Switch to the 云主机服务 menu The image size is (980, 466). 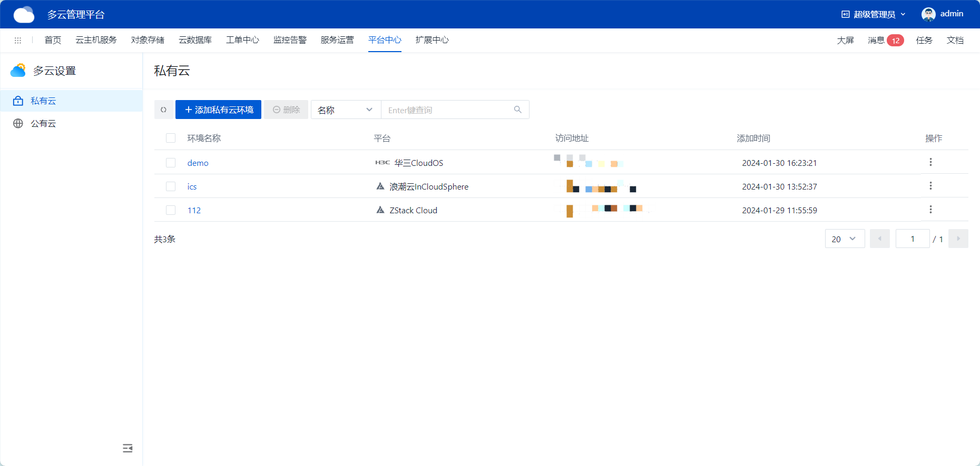[96, 40]
